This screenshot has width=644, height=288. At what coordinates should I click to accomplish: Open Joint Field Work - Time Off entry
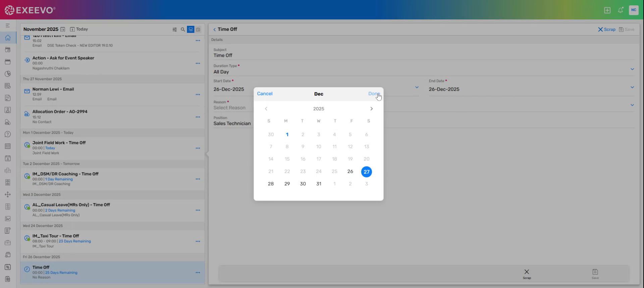(x=112, y=148)
